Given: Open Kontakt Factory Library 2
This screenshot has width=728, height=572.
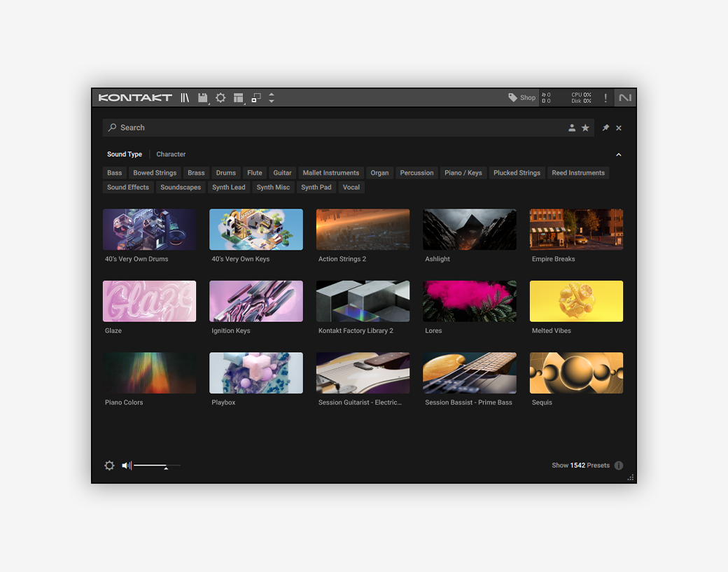Looking at the screenshot, I should 363,301.
